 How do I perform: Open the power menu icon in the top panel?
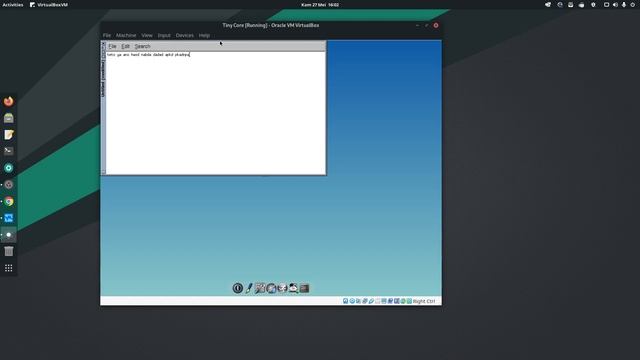[x=632, y=4]
